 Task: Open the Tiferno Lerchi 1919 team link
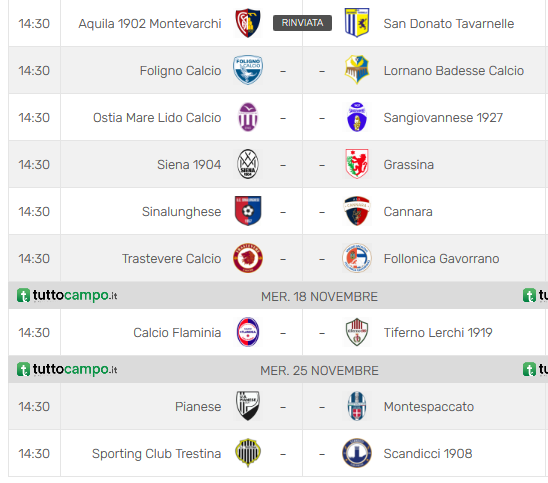coord(438,332)
